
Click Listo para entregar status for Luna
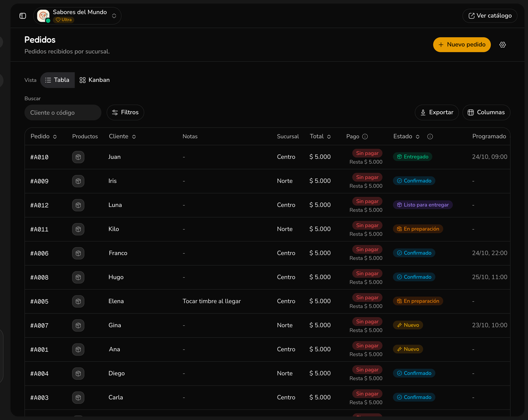(x=423, y=205)
